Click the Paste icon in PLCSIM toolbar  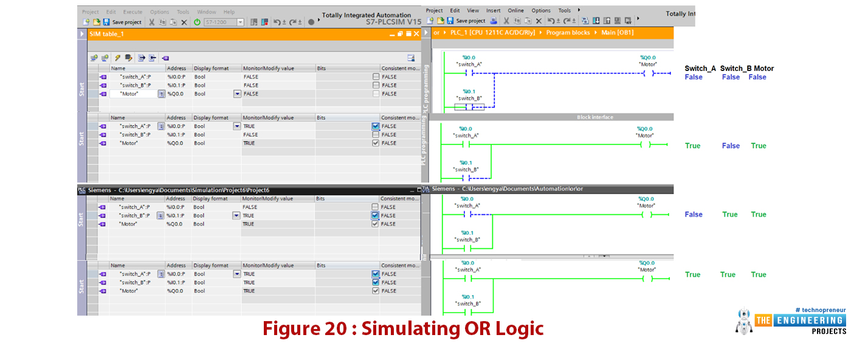(173, 22)
